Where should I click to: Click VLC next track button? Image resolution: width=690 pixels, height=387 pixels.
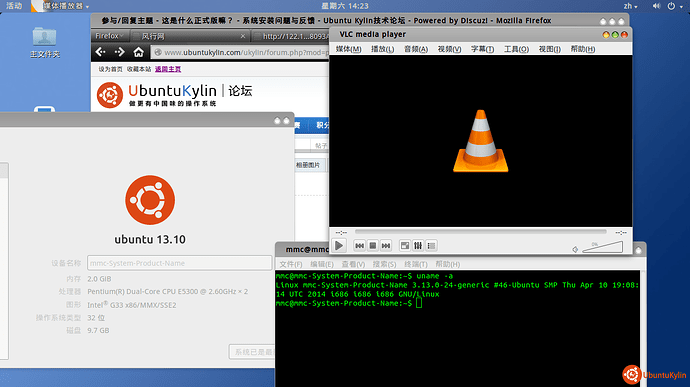[x=386, y=246]
